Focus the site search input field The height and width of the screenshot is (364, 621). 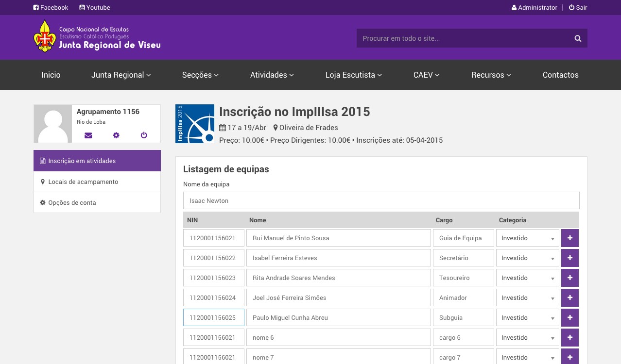(x=462, y=38)
